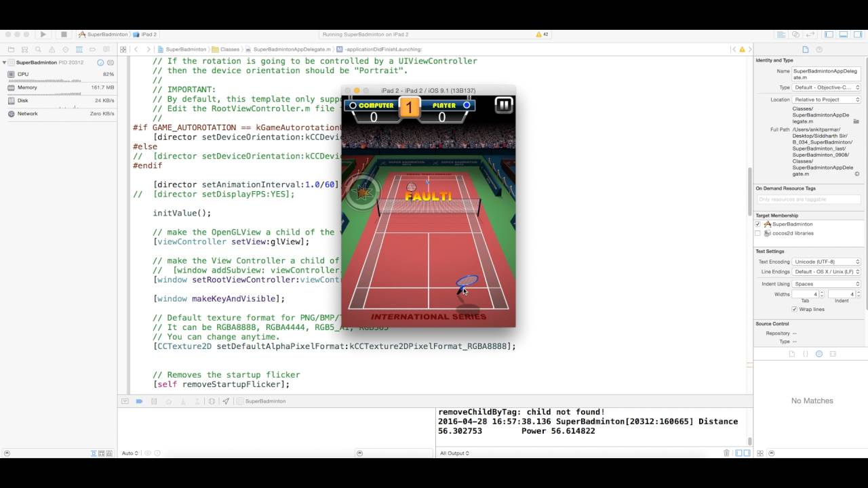Check cocos2d libraries target membership
This screenshot has height=488, width=868.
click(x=758, y=233)
